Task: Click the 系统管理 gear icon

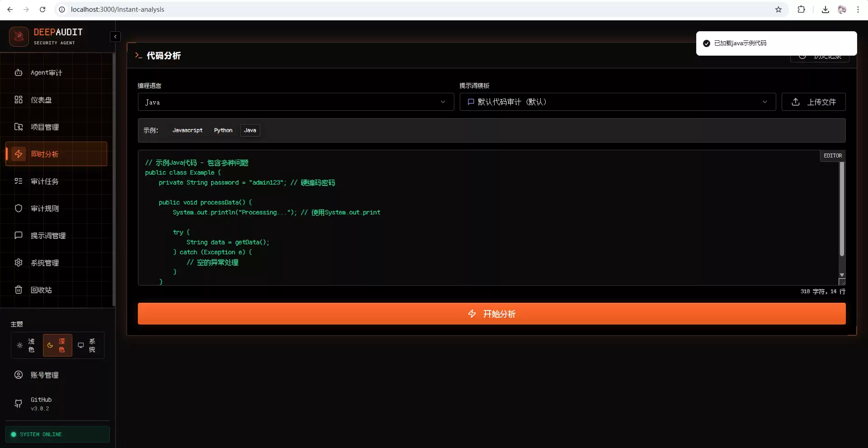Action: pyautogui.click(x=19, y=262)
